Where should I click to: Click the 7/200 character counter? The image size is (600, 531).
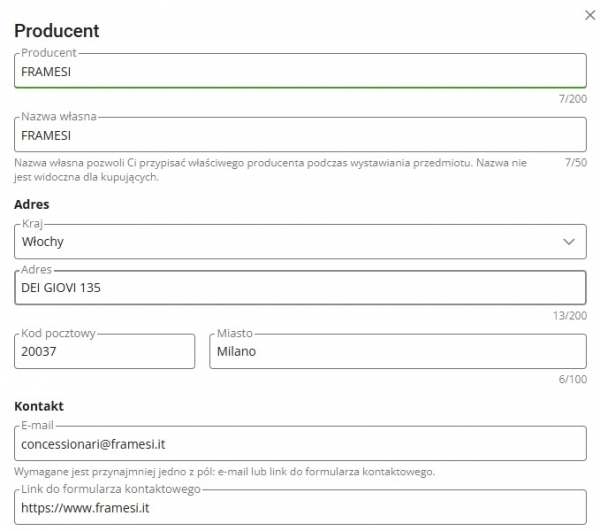pos(572,98)
